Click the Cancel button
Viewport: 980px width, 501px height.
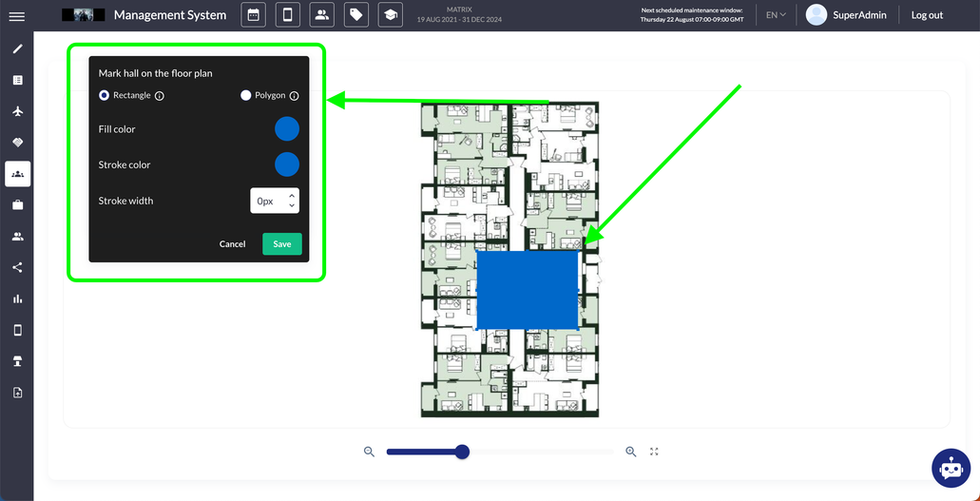233,244
